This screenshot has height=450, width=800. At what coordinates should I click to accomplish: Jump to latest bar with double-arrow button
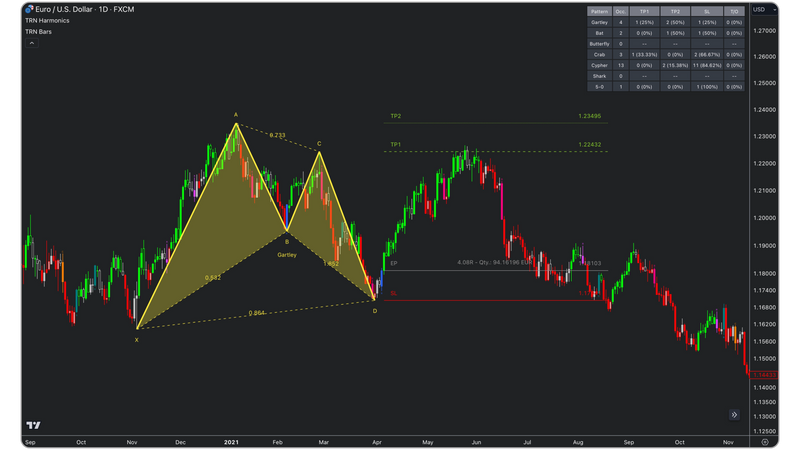pos(734,415)
